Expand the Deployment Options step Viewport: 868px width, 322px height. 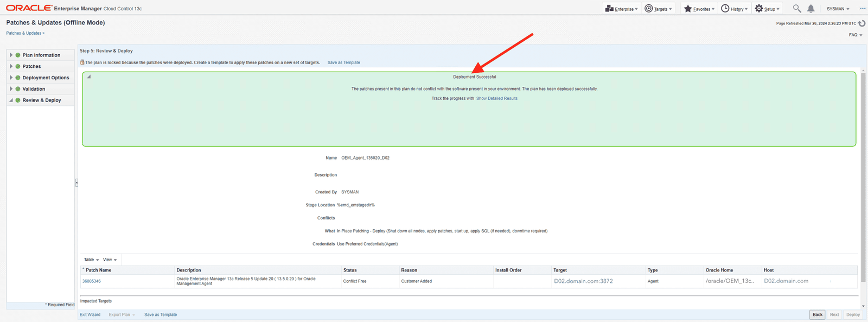11,78
